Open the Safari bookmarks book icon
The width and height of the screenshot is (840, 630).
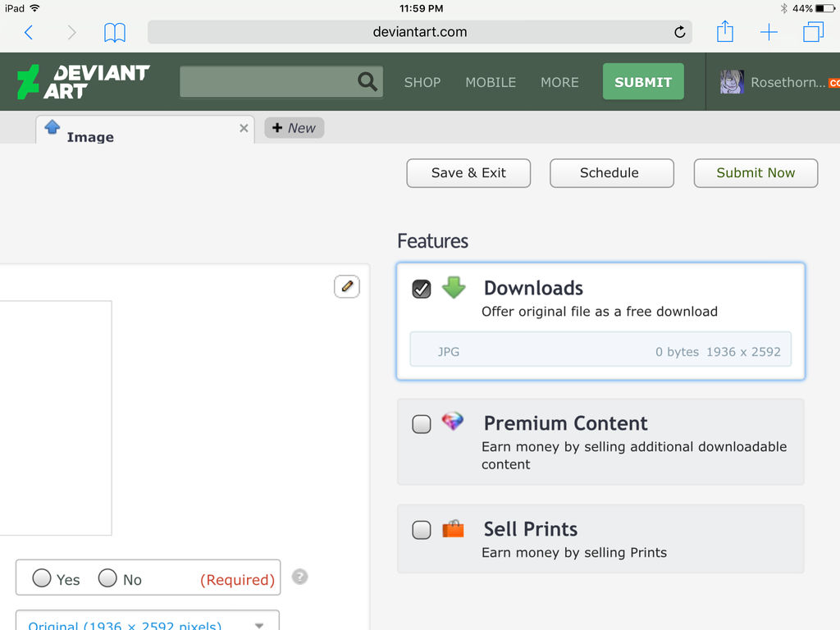pos(115,33)
